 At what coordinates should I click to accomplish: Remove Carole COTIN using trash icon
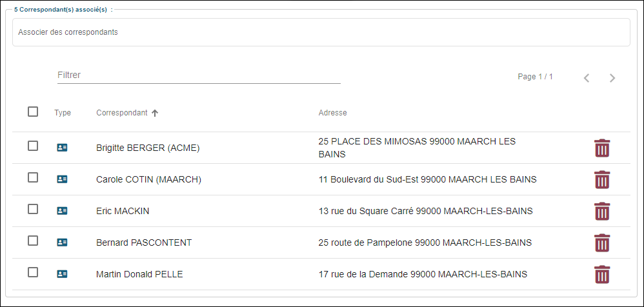pos(601,180)
